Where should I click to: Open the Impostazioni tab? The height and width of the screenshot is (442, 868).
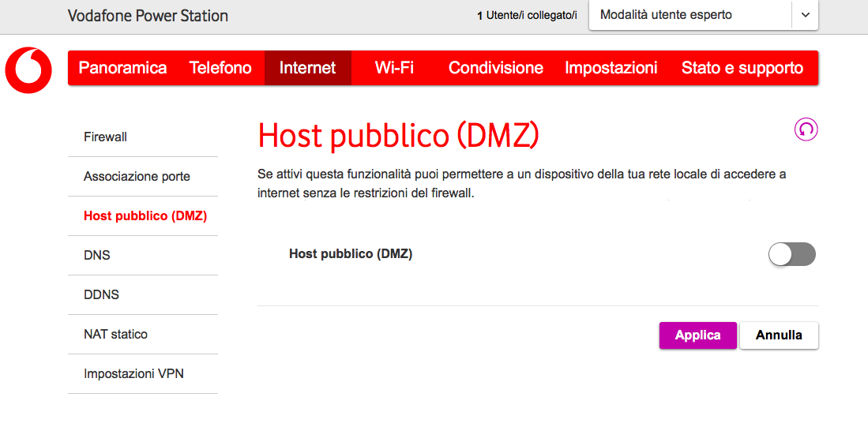[611, 68]
